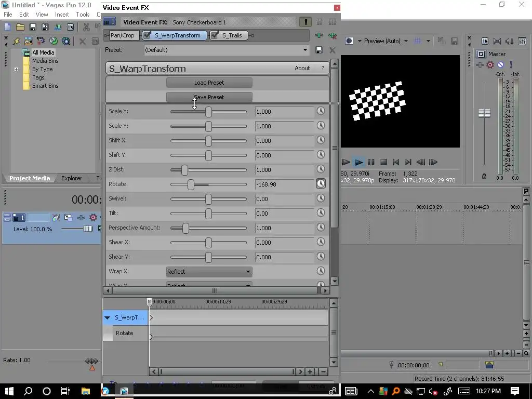The width and height of the screenshot is (532, 399).
Task: Toggle the S_Trails effect checkbox
Action: tap(215, 35)
